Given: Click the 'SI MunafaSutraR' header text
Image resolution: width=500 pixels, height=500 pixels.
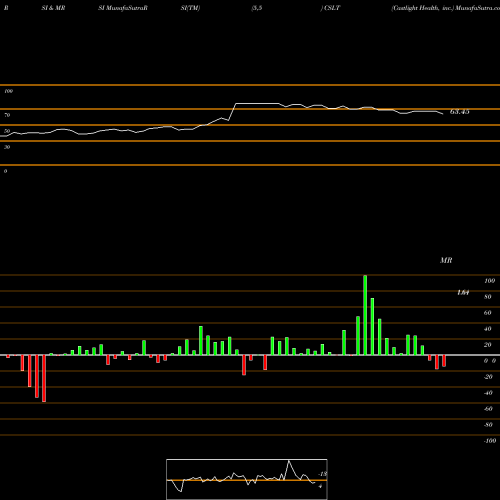Looking at the screenshot, I should tap(123, 8).
